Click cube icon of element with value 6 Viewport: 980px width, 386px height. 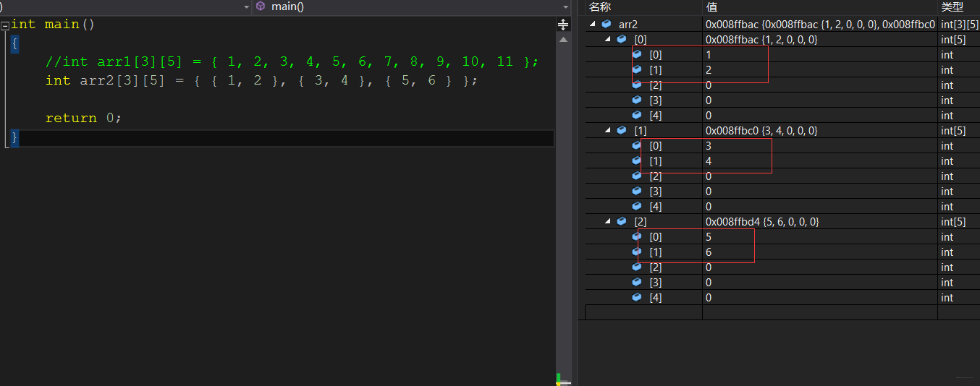(x=637, y=252)
